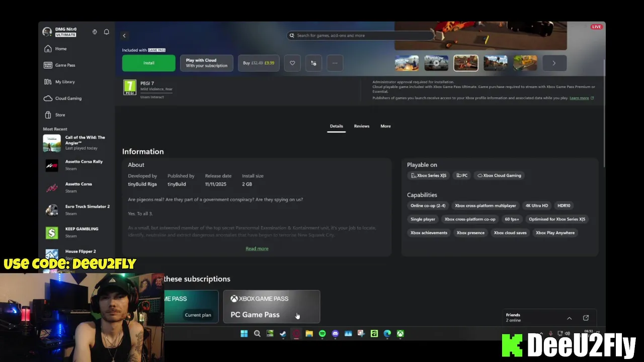Click the Xbox app taskbar icon

click(400, 333)
